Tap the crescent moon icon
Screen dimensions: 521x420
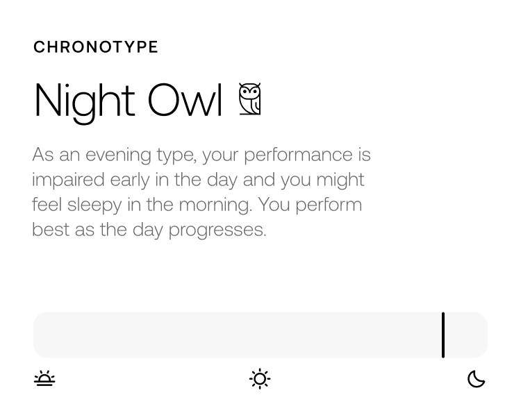click(476, 379)
